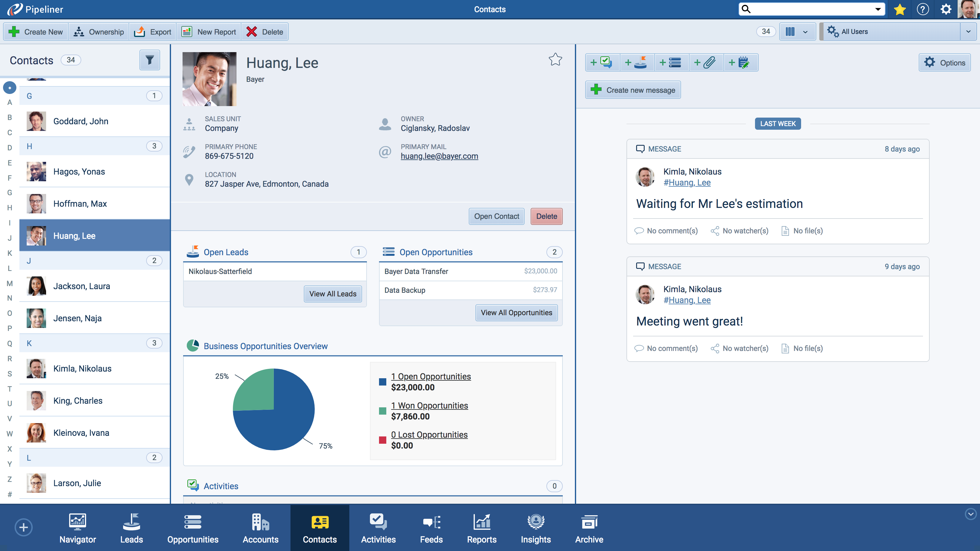Open the help question mark icon

coord(923,9)
